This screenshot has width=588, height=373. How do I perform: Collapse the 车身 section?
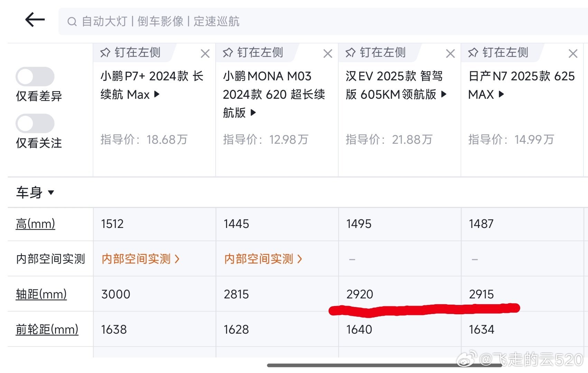pyautogui.click(x=35, y=192)
